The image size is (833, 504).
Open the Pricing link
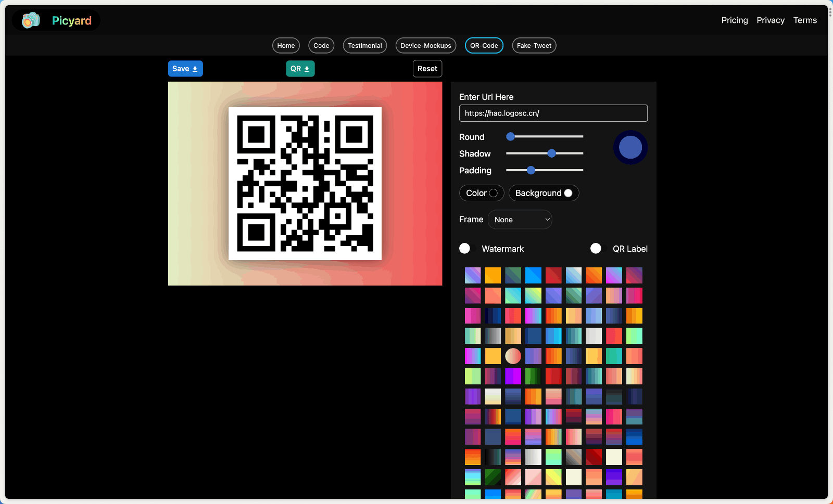734,20
